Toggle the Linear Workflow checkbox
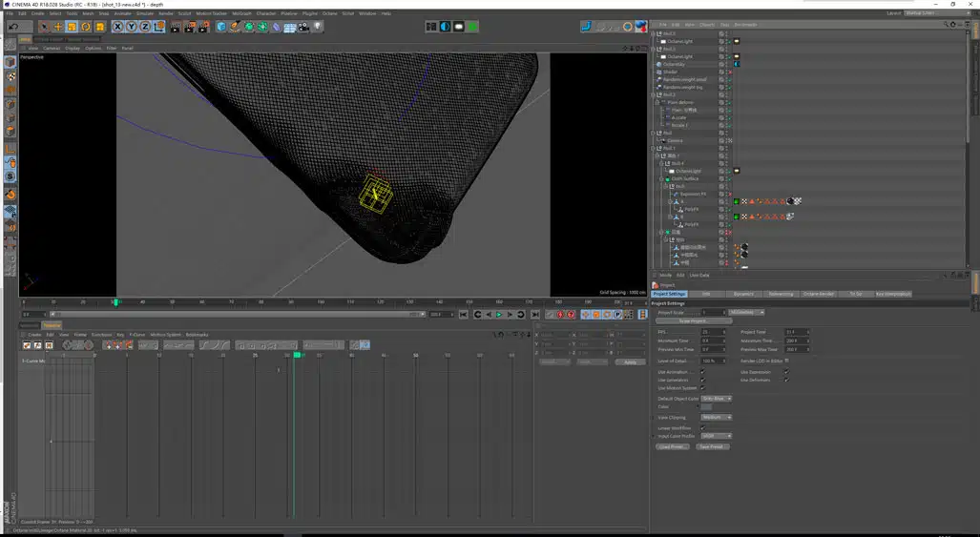 click(x=703, y=428)
